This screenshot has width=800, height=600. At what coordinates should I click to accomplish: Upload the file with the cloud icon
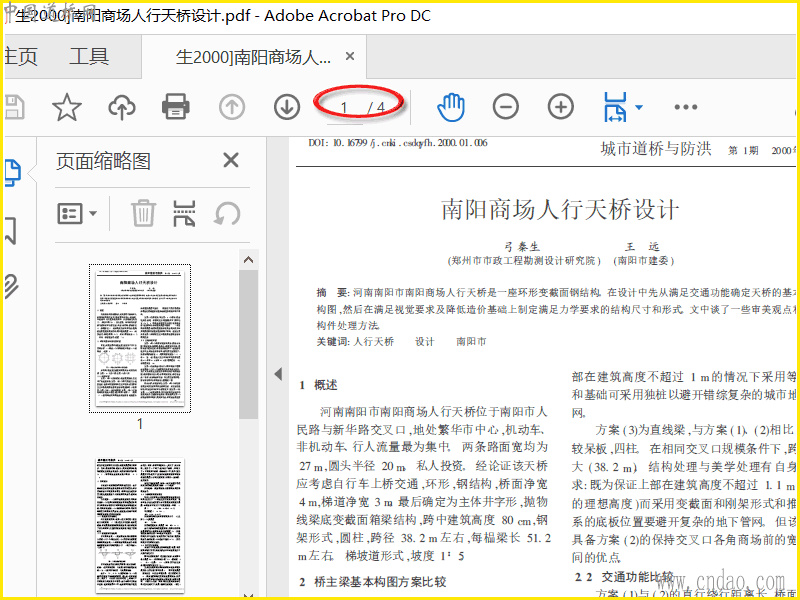click(x=122, y=107)
